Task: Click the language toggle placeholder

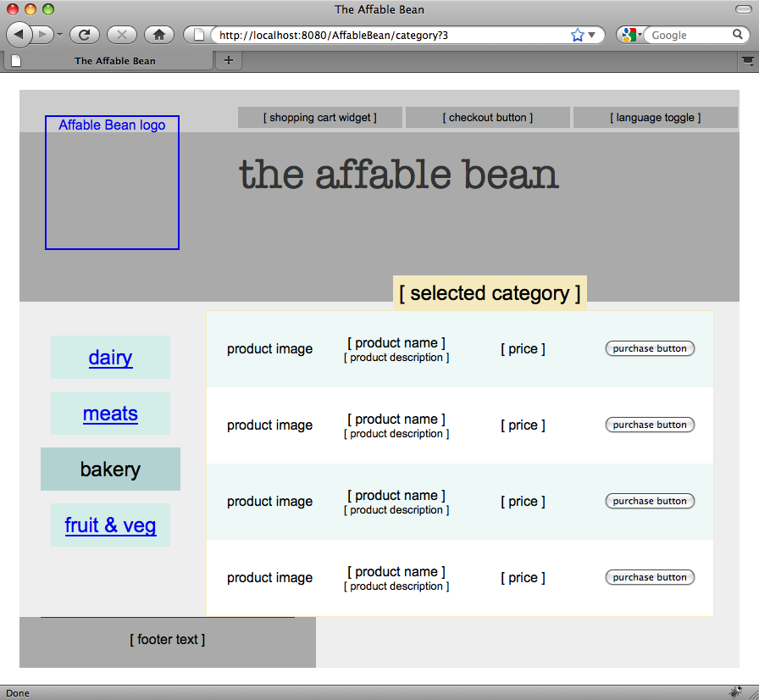Action: [655, 118]
